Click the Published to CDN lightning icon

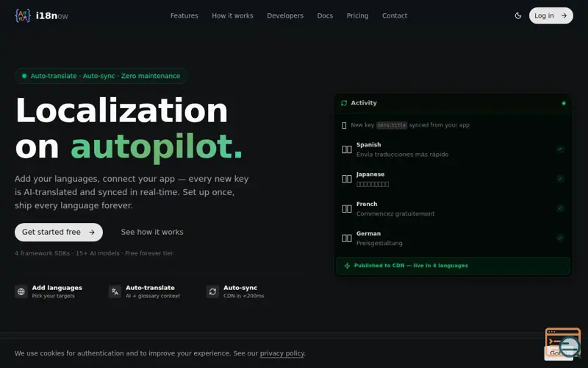347,266
